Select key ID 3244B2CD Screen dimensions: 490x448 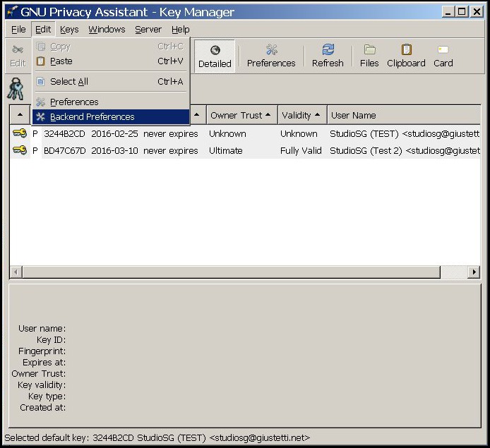pos(64,133)
